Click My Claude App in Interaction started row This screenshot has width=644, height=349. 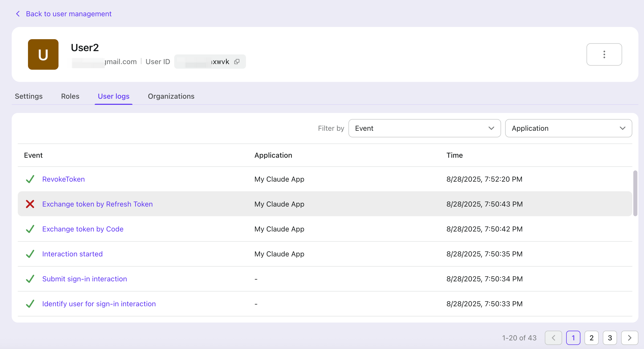tap(280, 254)
